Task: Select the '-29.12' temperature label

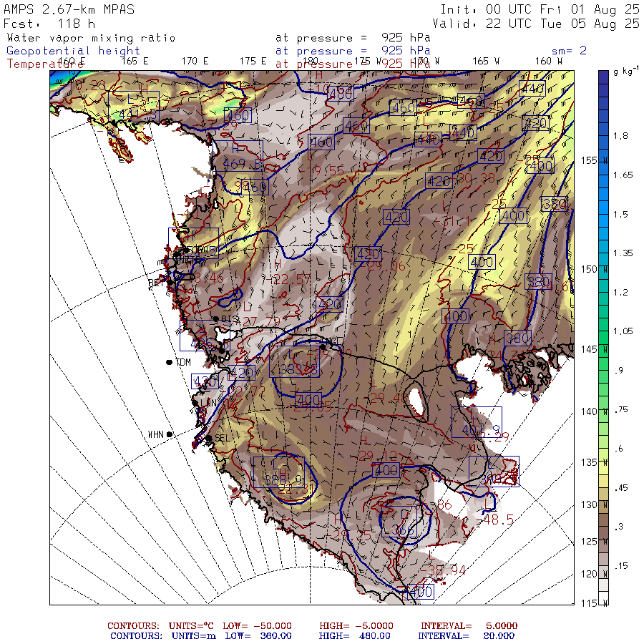Action: pos(376,456)
